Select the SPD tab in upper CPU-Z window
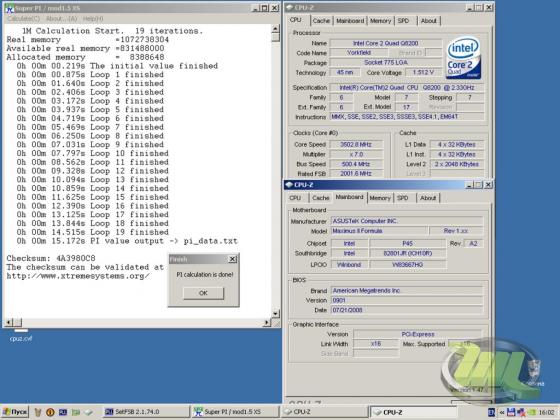The image size is (560, 420). point(403,21)
